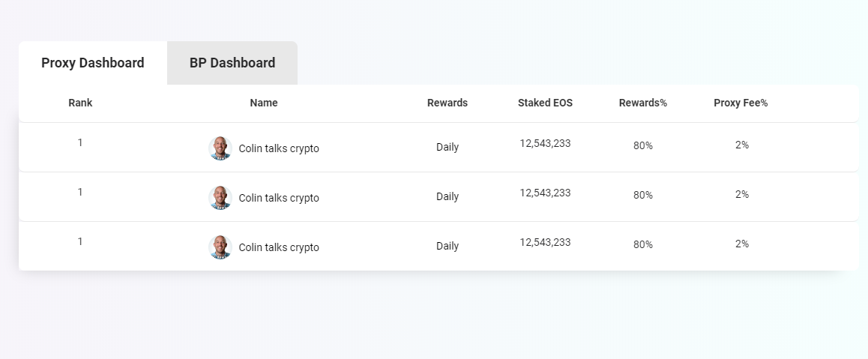Click the avatar in the third table row
The height and width of the screenshot is (359, 868).
(220, 247)
